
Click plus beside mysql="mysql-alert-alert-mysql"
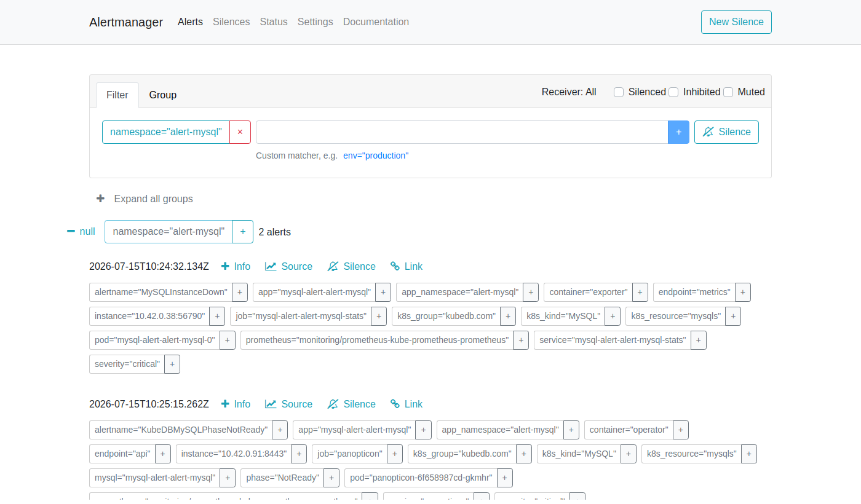coord(228,478)
